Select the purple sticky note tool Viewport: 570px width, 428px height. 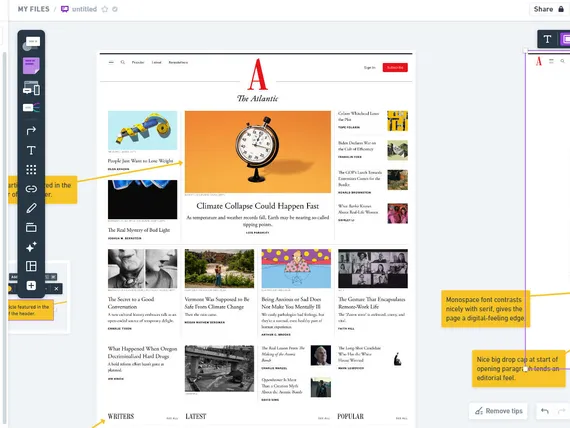[x=31, y=66]
